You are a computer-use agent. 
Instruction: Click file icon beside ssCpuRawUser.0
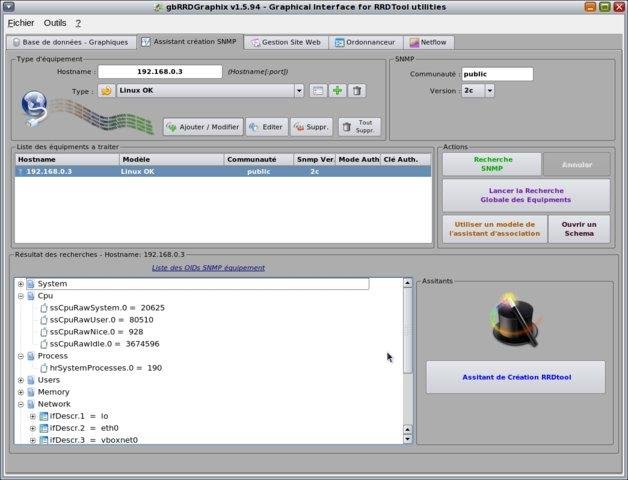point(44,320)
